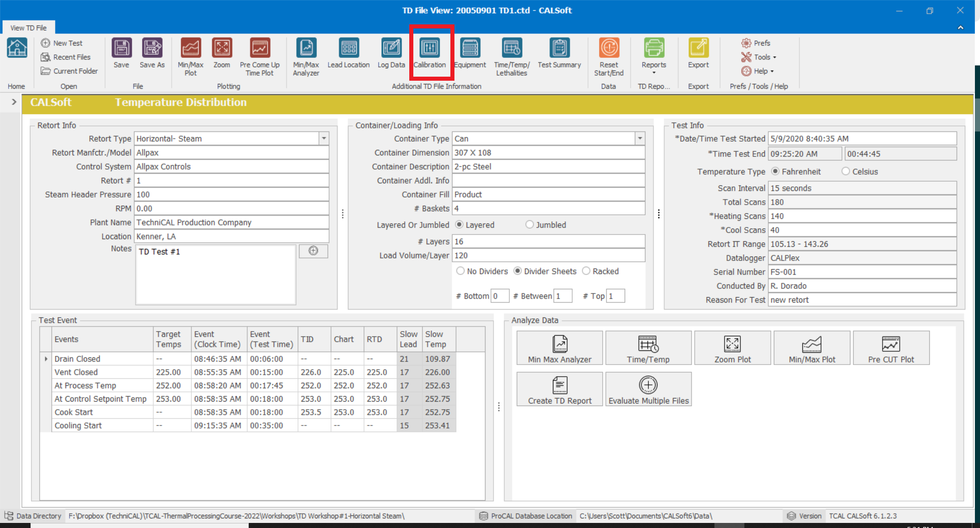The width and height of the screenshot is (980, 528).
Task: Open Prefs settings
Action: pos(756,43)
